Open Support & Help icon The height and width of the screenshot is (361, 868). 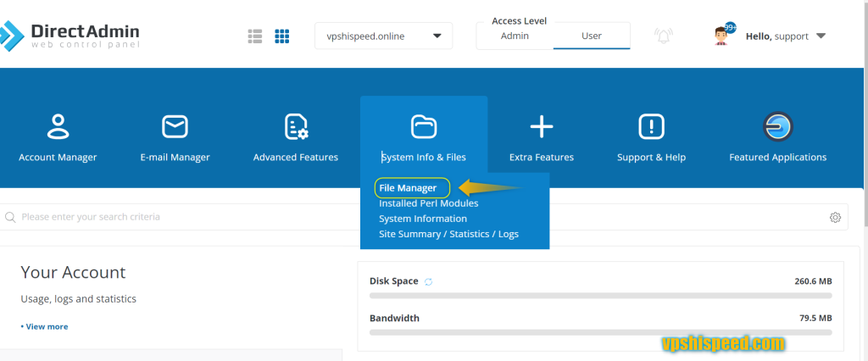click(x=652, y=127)
